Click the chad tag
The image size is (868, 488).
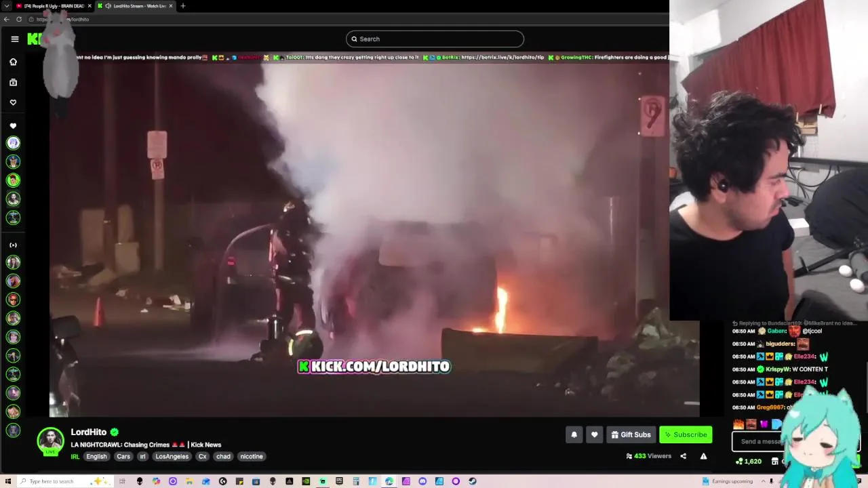pos(223,456)
